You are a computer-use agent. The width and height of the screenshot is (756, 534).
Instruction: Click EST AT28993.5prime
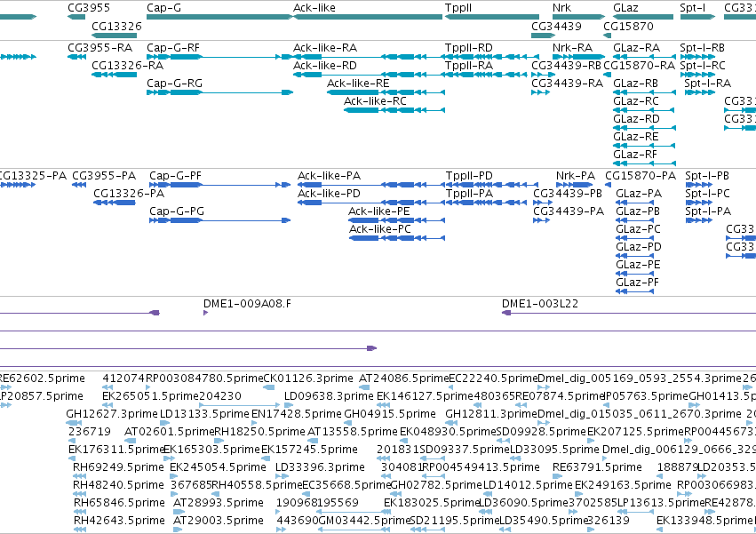point(178,512)
